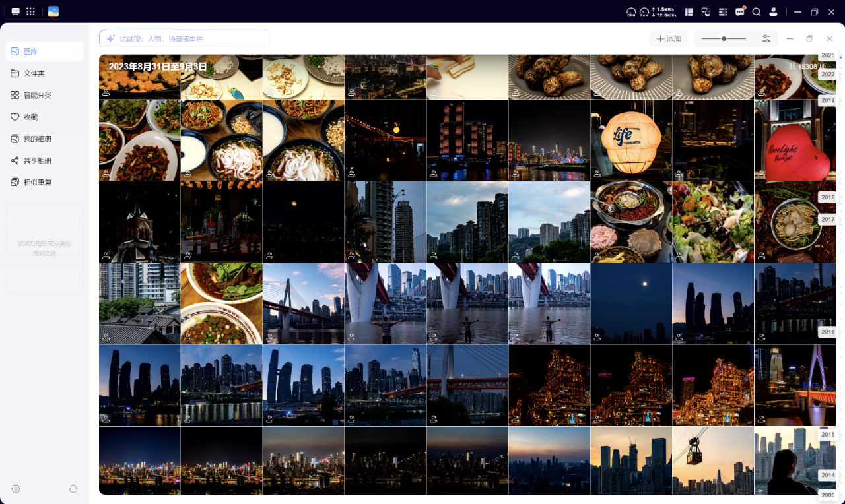Viewport: 845px width, 504px height.
Task: Open the red heart neon sign photo
Action: 795,141
